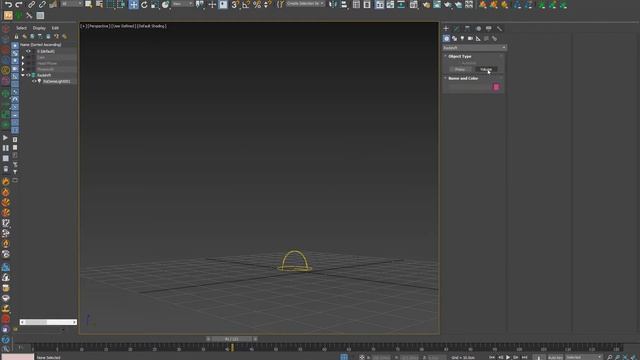
Task: Click the time slider handle
Action: coord(231,339)
